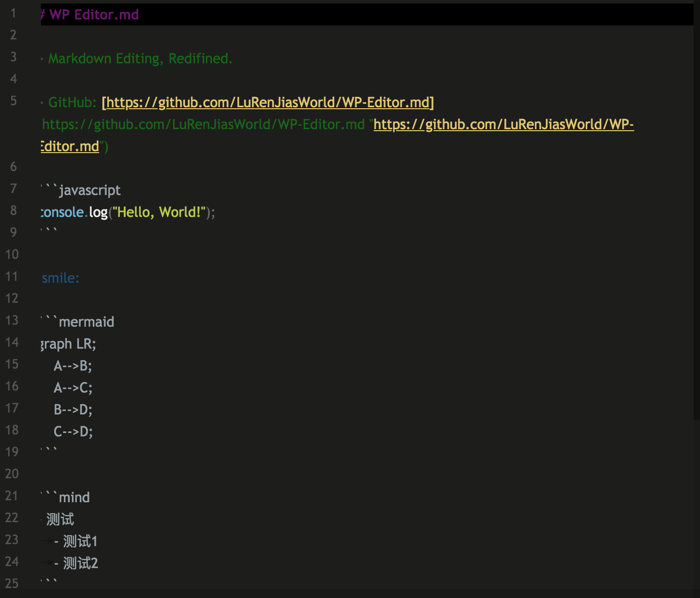
Task: Click the "Hello, World!" string
Action: 159,212
